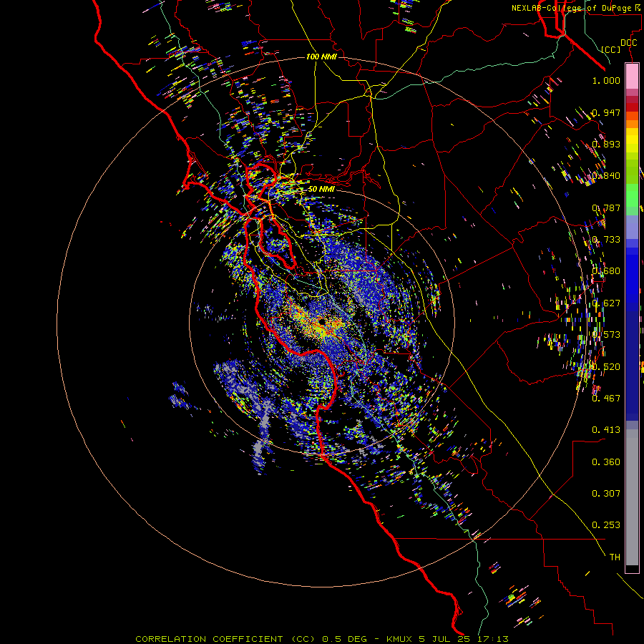Click the "[CC]" units label

click(611, 49)
